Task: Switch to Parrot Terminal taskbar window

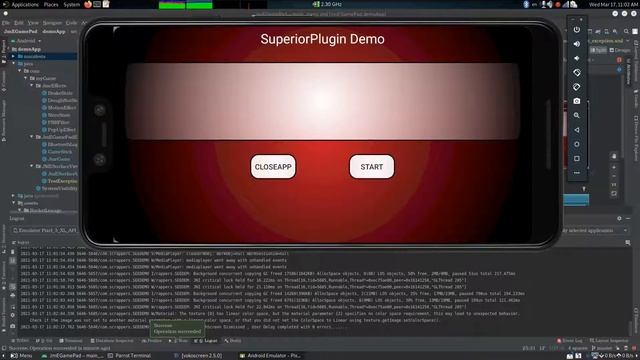Action: click(130, 356)
